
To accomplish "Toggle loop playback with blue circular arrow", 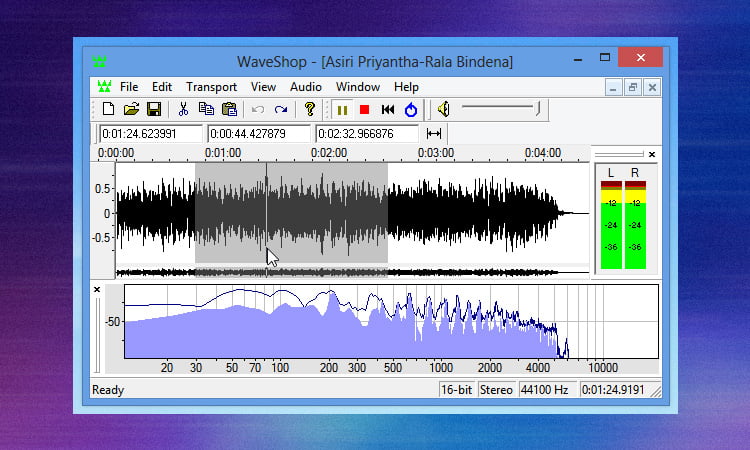I will coord(411,109).
